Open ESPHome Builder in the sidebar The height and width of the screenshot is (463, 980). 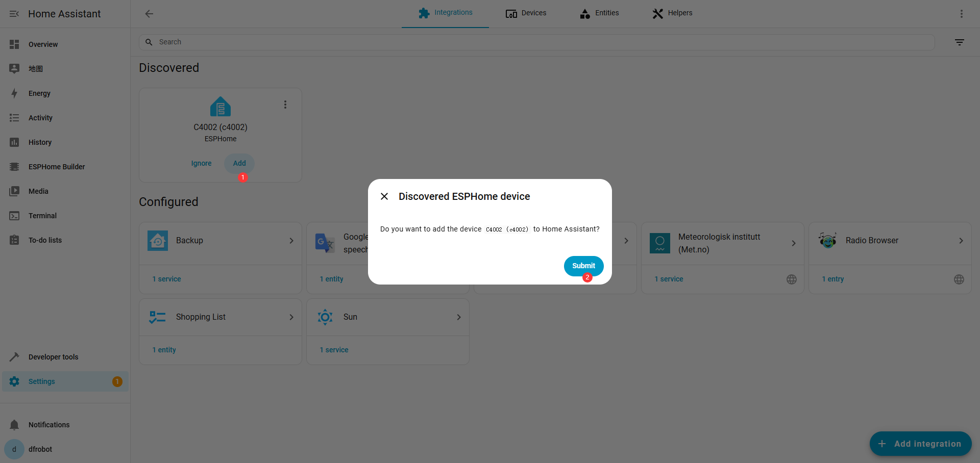pos(57,167)
